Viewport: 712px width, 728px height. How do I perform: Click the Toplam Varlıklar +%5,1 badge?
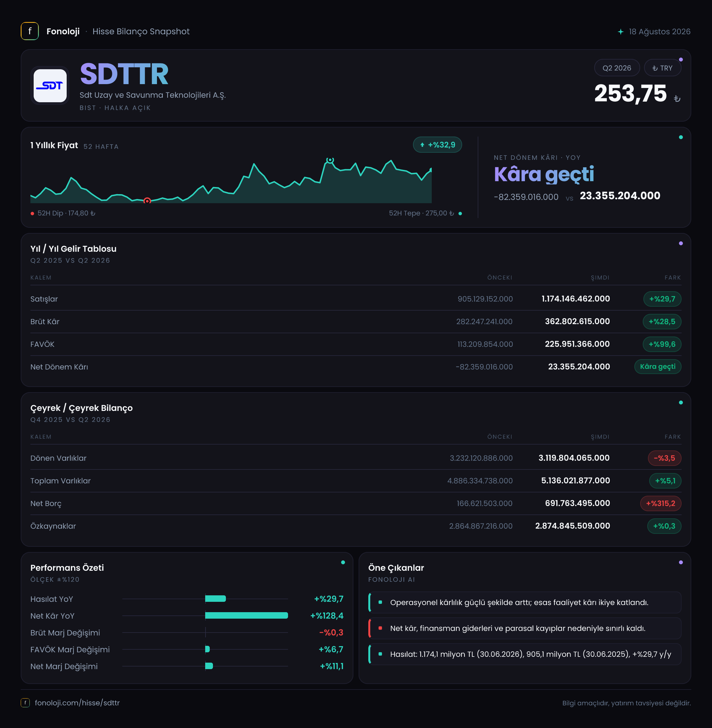click(x=665, y=480)
